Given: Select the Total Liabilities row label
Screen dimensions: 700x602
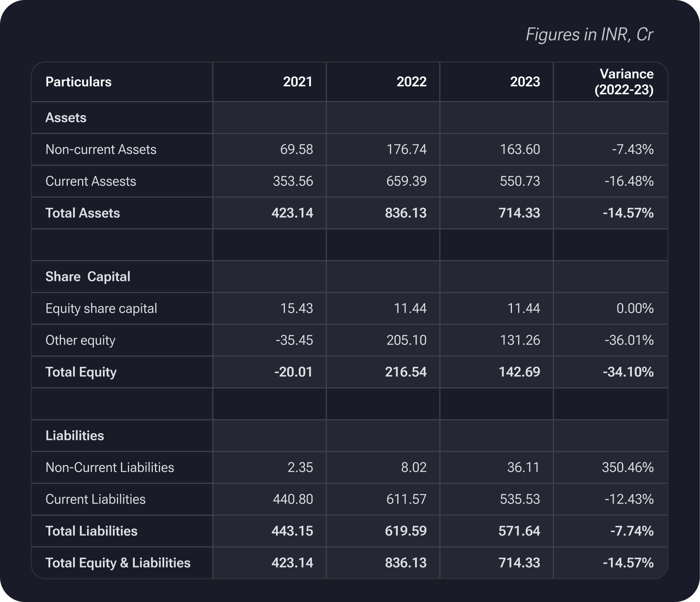Looking at the screenshot, I should 91,531.
